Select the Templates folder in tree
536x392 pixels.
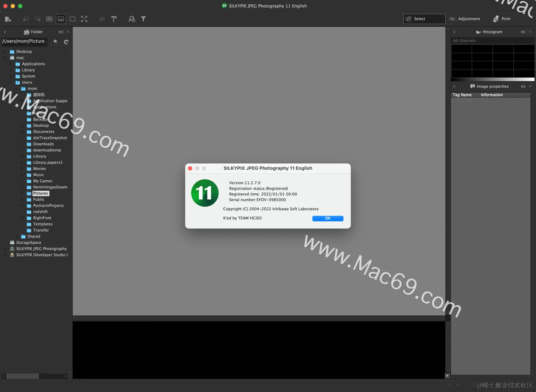coord(43,224)
